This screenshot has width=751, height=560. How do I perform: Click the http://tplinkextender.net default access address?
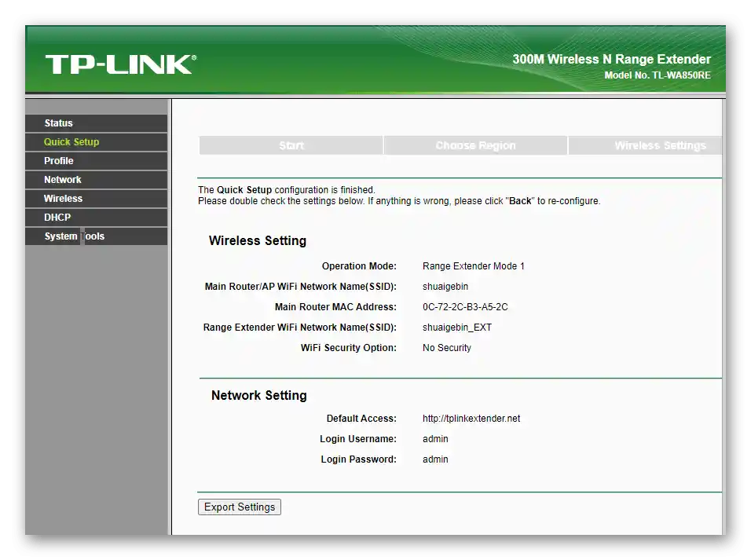tap(471, 419)
